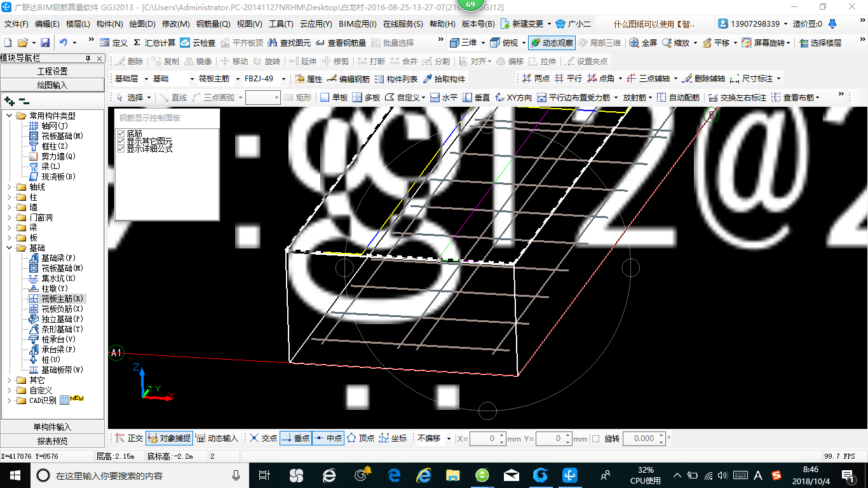Screen dimensions: 868x488
Task: Open 帮助(H) menu
Action: (x=442, y=24)
